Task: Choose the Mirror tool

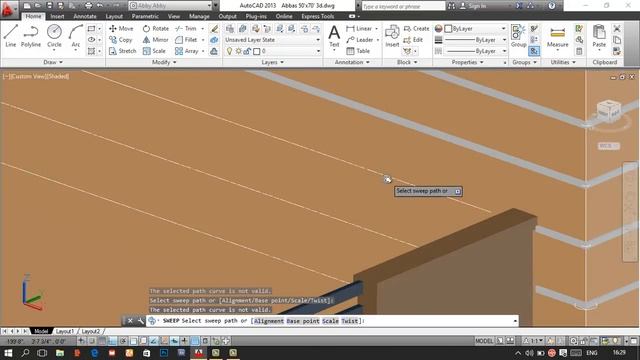Action: click(156, 40)
